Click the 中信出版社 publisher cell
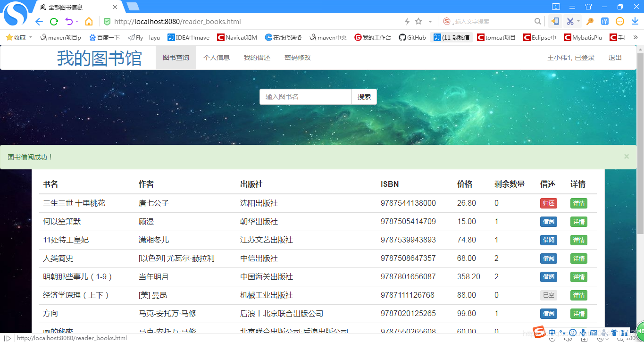 (x=259, y=258)
